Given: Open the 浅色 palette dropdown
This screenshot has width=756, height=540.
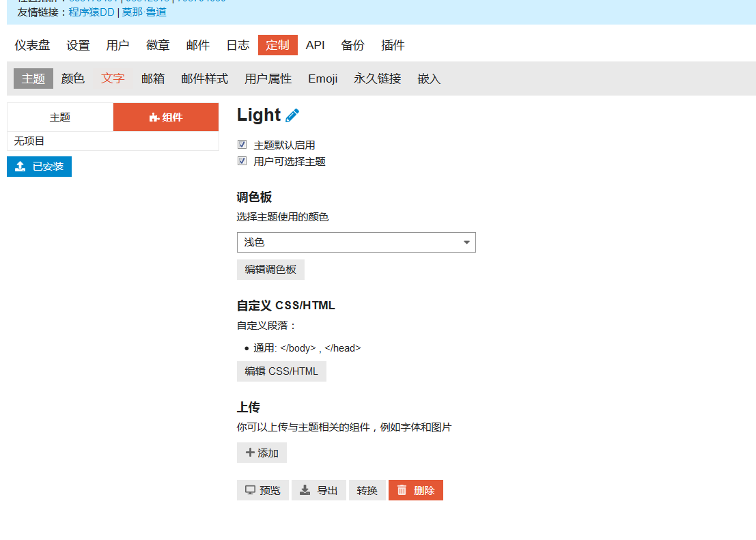Looking at the screenshot, I should point(356,242).
